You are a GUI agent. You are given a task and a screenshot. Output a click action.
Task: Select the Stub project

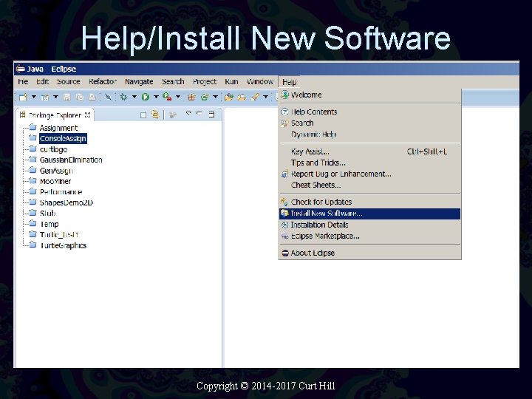pyautogui.click(x=47, y=214)
